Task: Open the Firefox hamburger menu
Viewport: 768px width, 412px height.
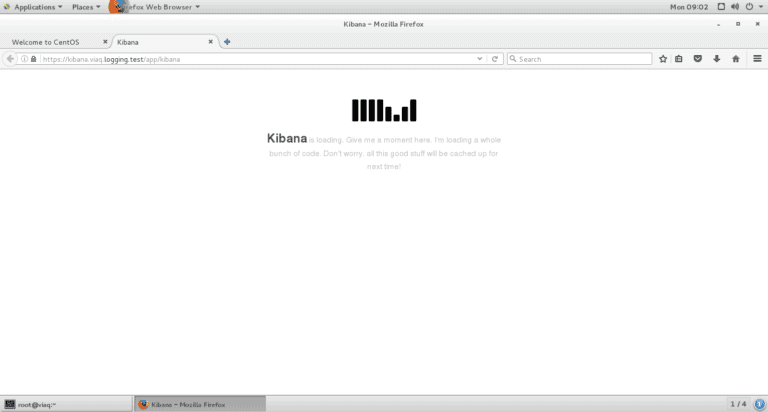Action: [757, 59]
